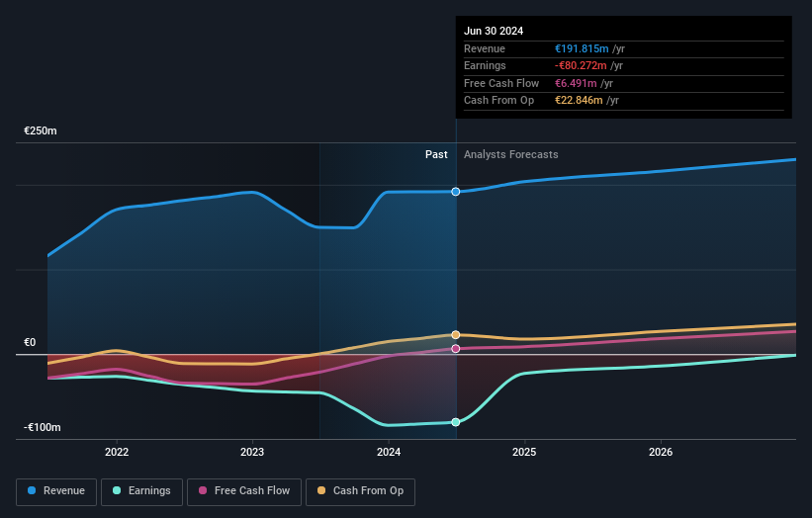
Task: Click the 2023 x-axis label
Action: [x=252, y=453]
